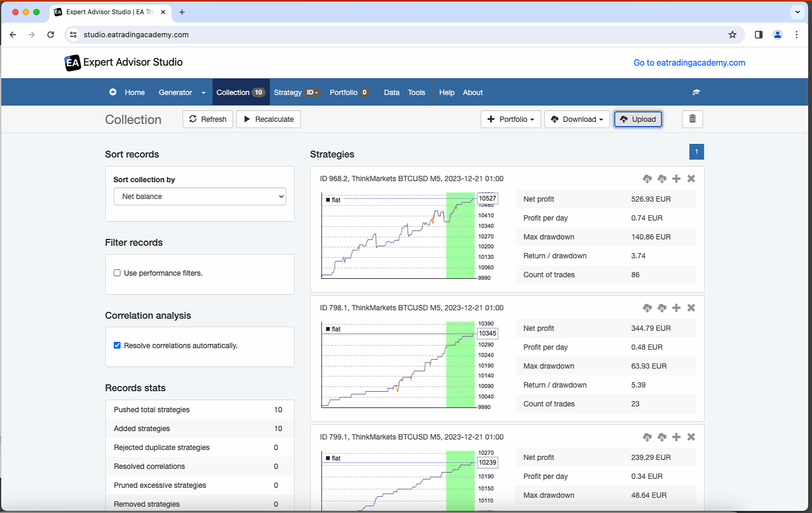The image size is (812, 513).
Task: Select the Collection nav tab
Action: coord(241,92)
